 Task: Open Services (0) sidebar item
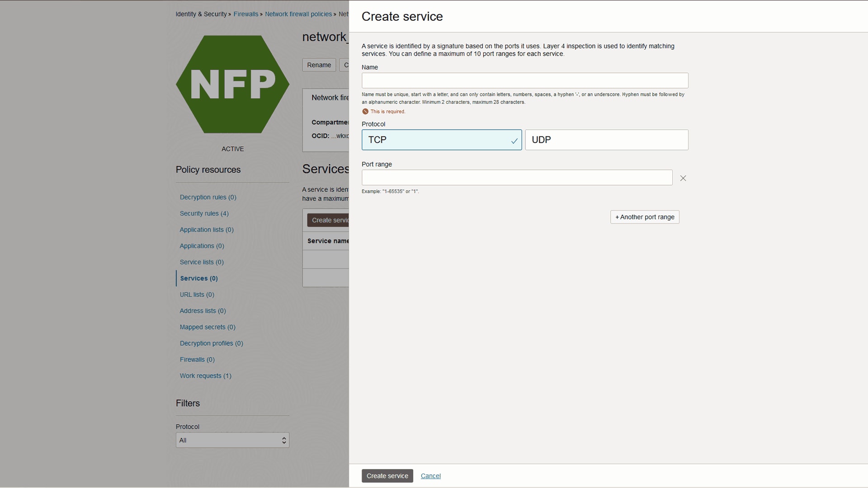pyautogui.click(x=198, y=278)
